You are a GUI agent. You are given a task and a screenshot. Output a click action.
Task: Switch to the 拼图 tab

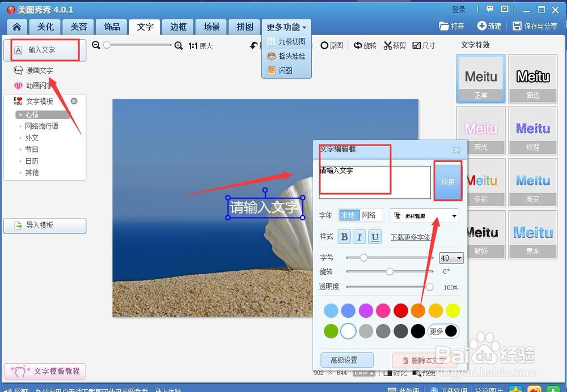tap(245, 27)
